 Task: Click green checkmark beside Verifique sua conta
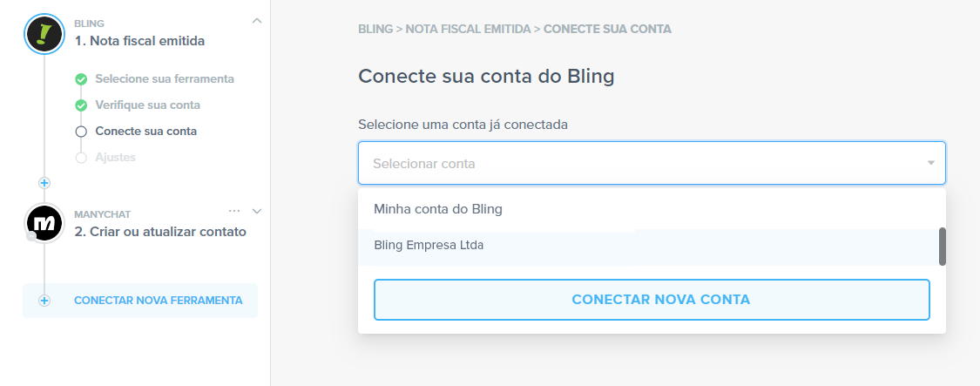[x=81, y=105]
